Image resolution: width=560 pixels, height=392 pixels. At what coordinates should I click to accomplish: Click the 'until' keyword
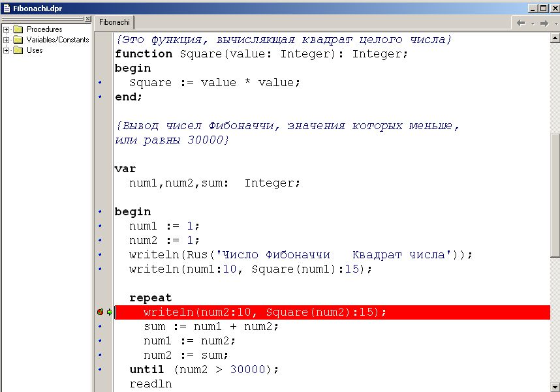[147, 370]
